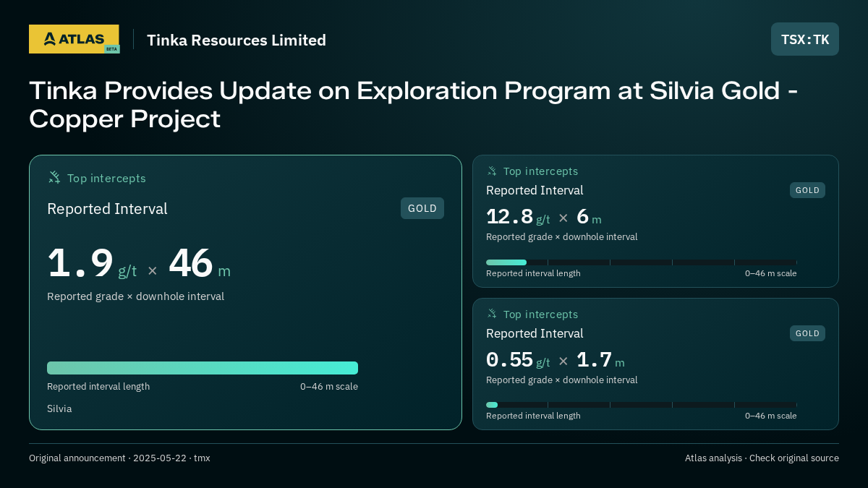This screenshot has height=488, width=868.
Task: Click the 1.7 m interval progress bar
Action: click(x=642, y=405)
